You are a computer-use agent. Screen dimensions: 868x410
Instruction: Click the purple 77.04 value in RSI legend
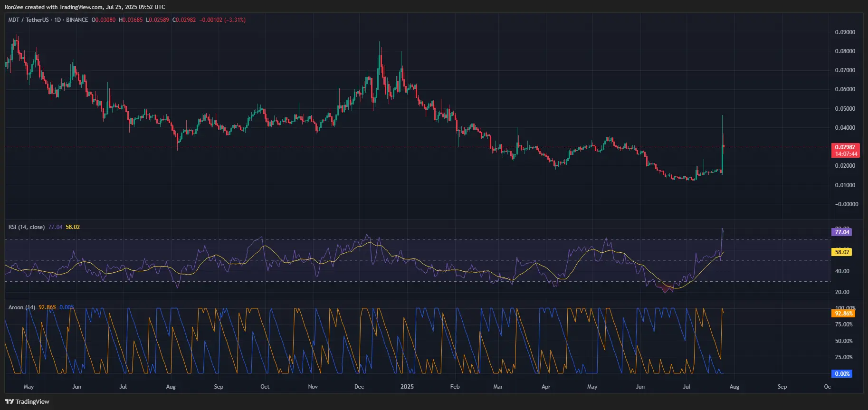55,227
